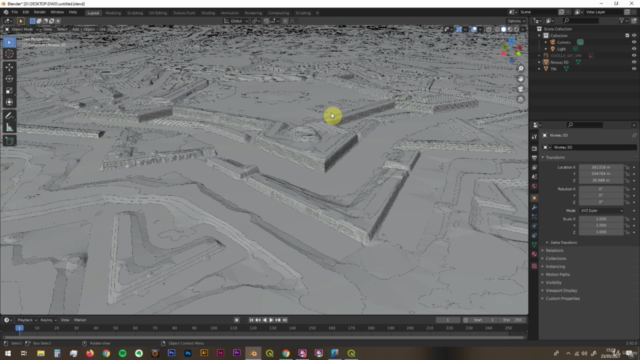This screenshot has height=360, width=640.
Task: Click the pan view hand icon
Action: pyautogui.click(x=520, y=79)
